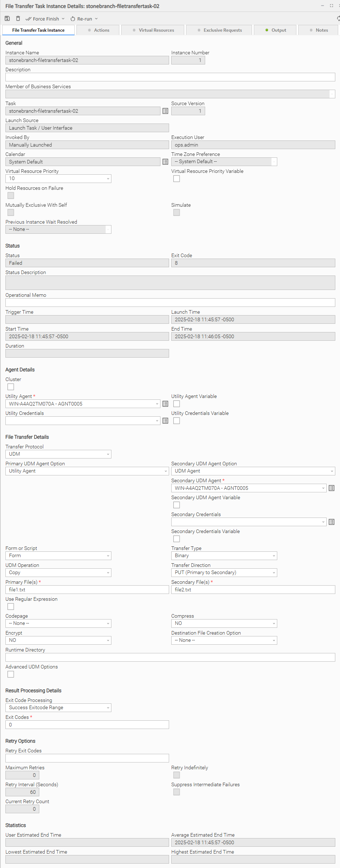This screenshot has width=340, height=868.
Task: Enable the Cluster checkbox
Action: click(11, 387)
